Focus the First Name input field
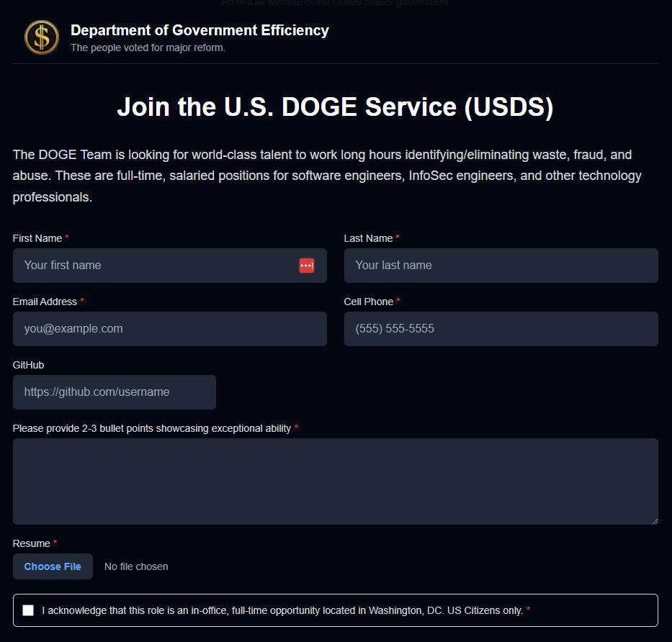The image size is (672, 642). tap(170, 266)
